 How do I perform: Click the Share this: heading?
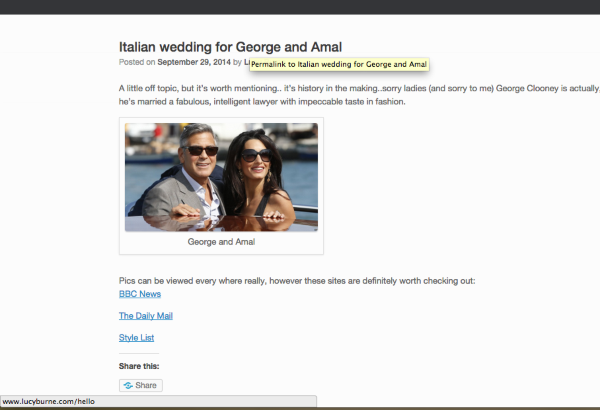[x=139, y=366]
